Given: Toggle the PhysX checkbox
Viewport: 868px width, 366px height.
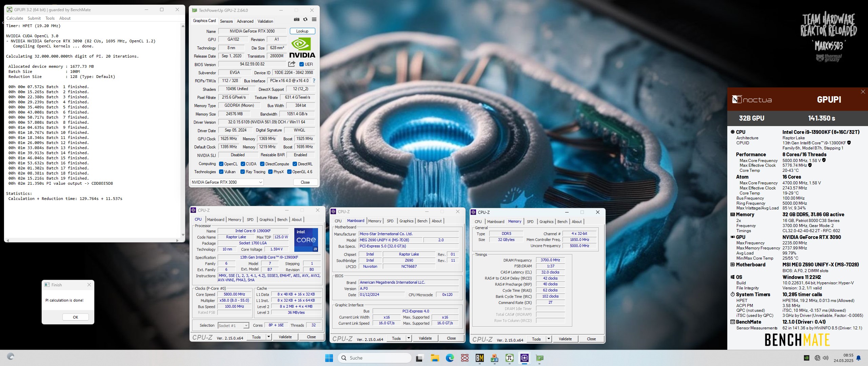Looking at the screenshot, I should tap(270, 172).
